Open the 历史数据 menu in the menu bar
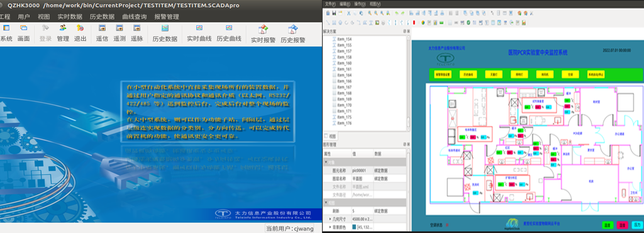The image size is (644, 233). [102, 17]
